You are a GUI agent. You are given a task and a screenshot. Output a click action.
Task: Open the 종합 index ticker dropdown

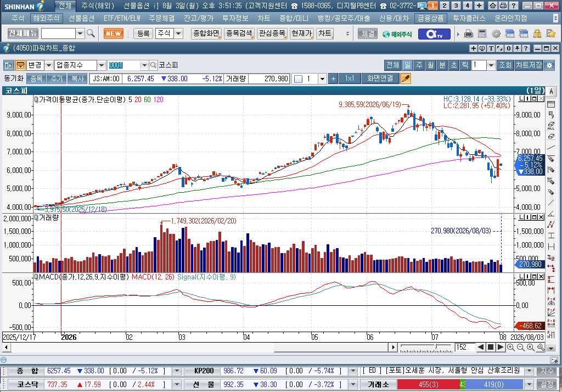(x=177, y=371)
